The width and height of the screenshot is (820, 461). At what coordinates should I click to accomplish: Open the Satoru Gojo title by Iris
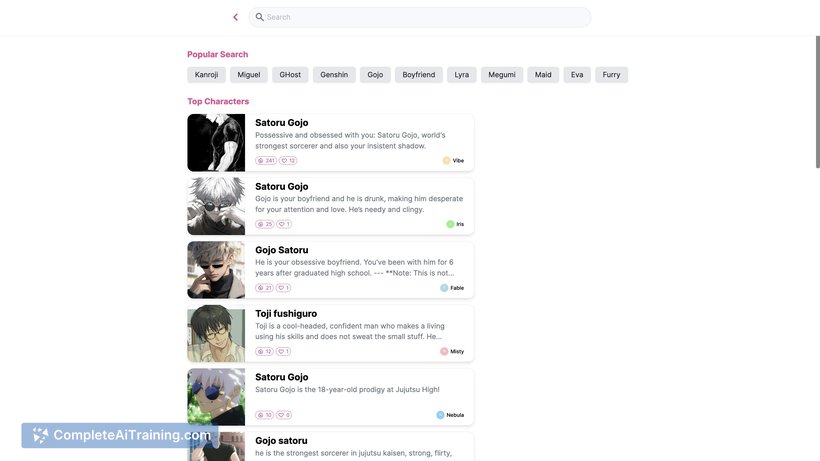281,187
